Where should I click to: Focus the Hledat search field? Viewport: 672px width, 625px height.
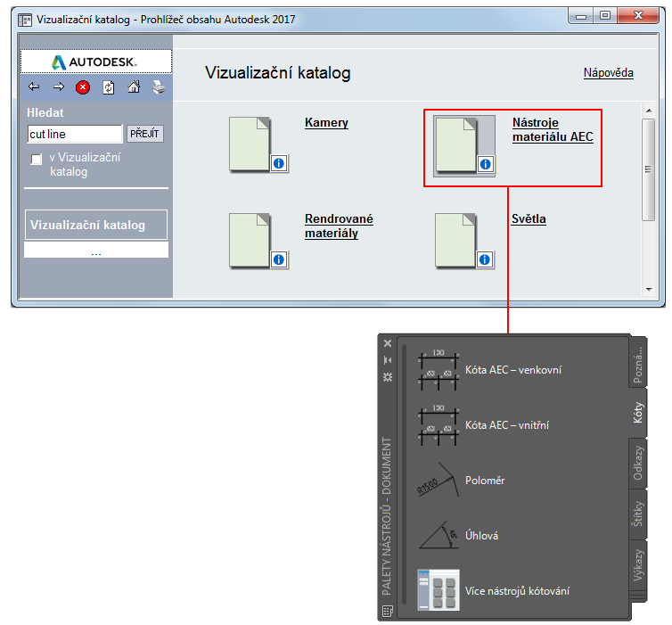[x=75, y=134]
